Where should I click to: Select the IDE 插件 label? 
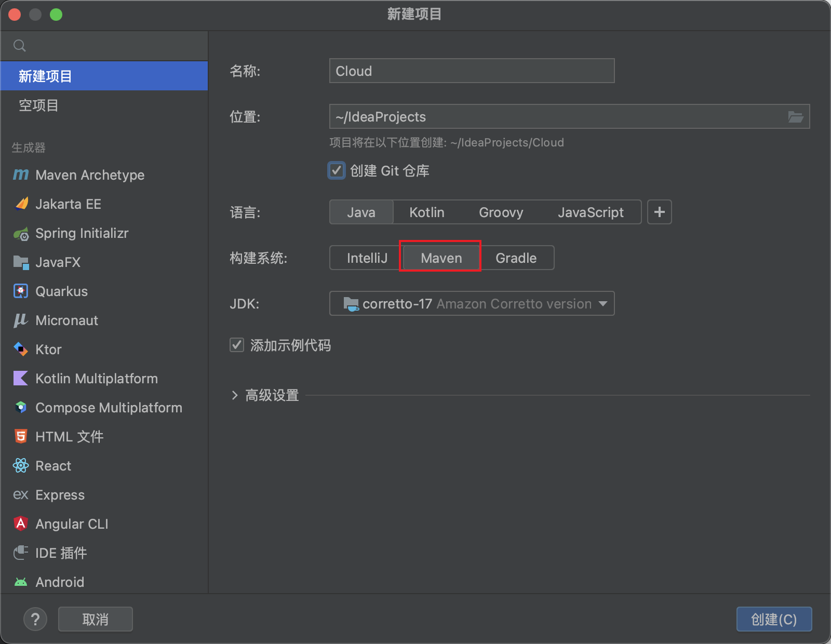click(x=61, y=553)
